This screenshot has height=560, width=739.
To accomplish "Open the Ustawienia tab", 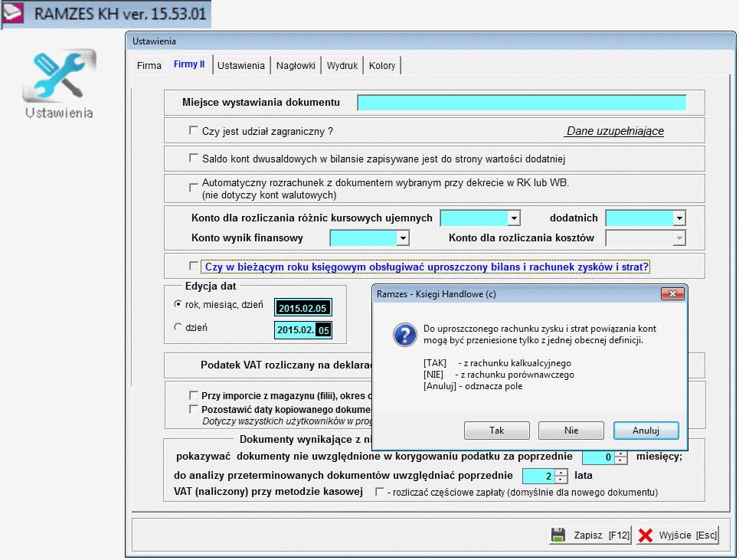I will 241,66.
